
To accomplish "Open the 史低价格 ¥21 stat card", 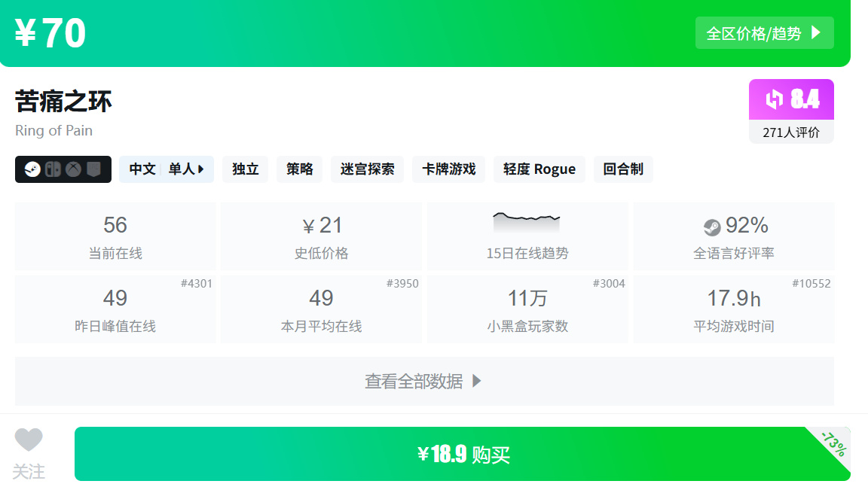I will (321, 236).
